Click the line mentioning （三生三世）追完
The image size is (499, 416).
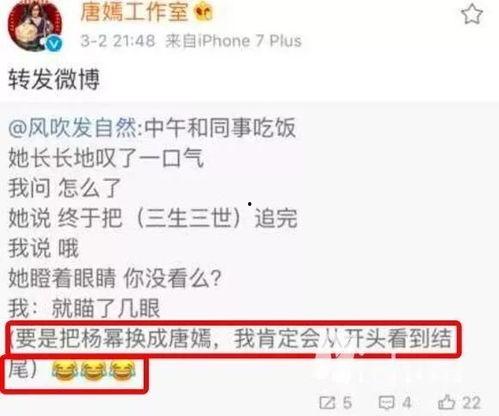click(x=153, y=218)
